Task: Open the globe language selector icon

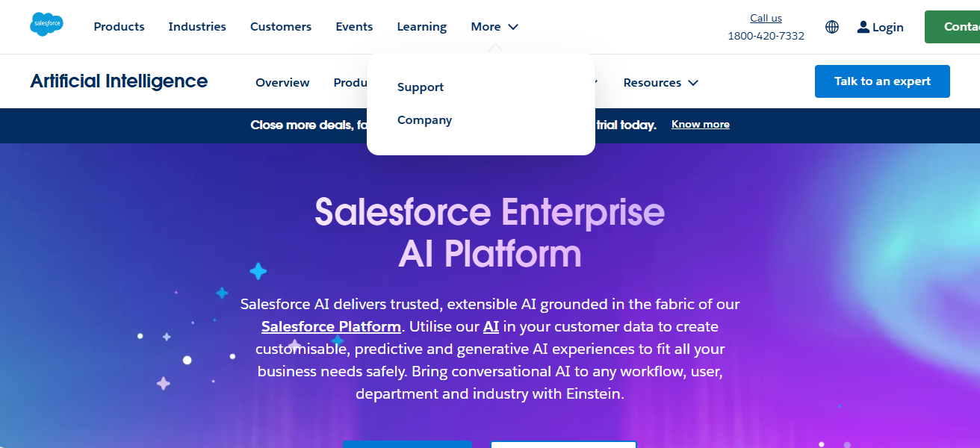Action: click(x=831, y=27)
